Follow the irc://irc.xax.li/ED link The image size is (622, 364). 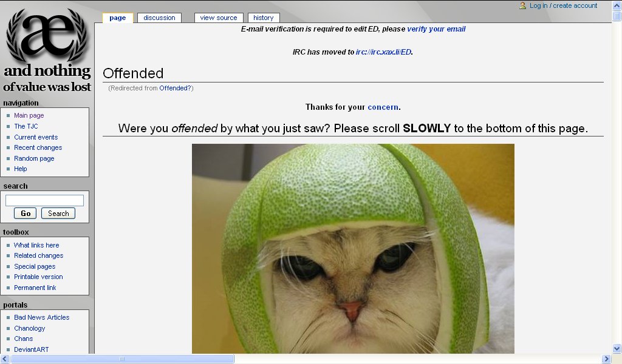(x=384, y=52)
